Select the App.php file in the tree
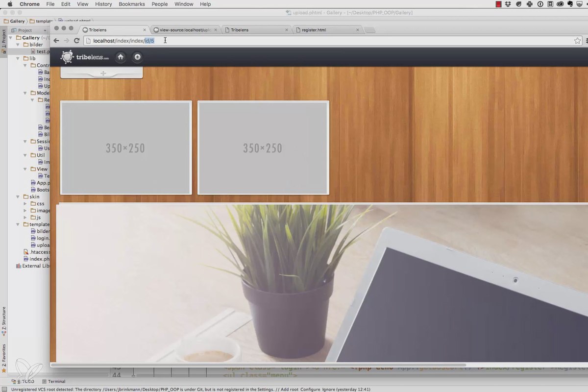 point(40,183)
